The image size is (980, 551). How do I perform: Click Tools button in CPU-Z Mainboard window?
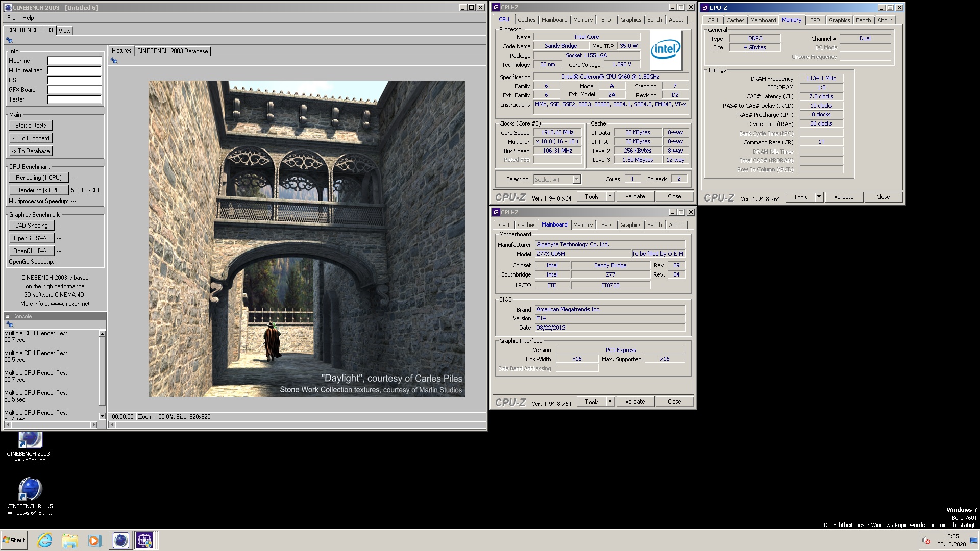click(592, 402)
